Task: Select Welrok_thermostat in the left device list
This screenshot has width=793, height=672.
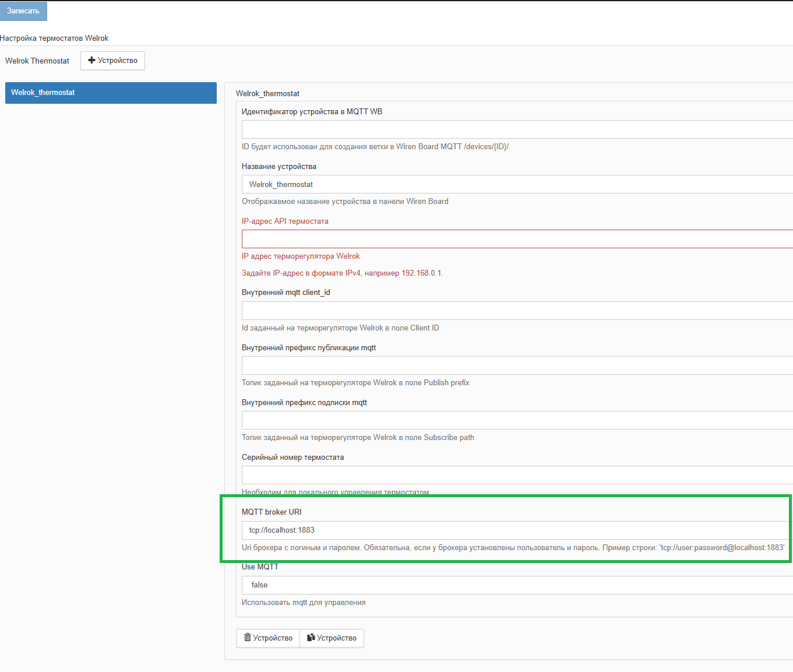Action: (111, 93)
